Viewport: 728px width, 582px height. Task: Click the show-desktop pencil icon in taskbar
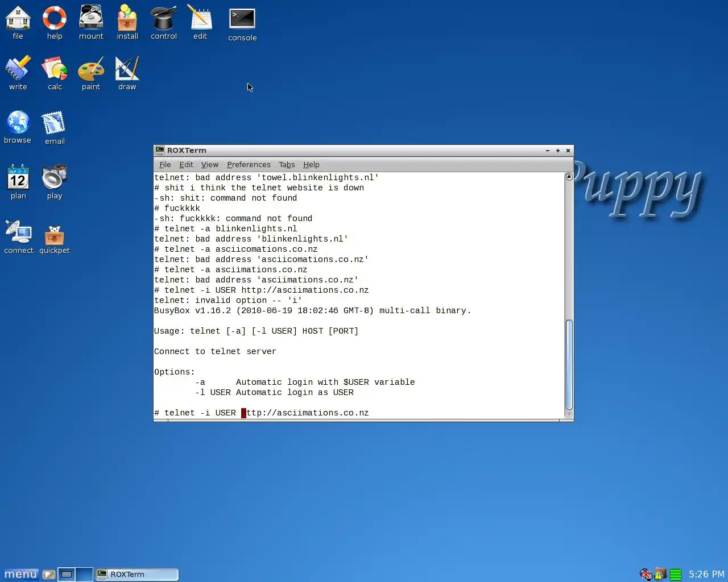pyautogui.click(x=49, y=575)
